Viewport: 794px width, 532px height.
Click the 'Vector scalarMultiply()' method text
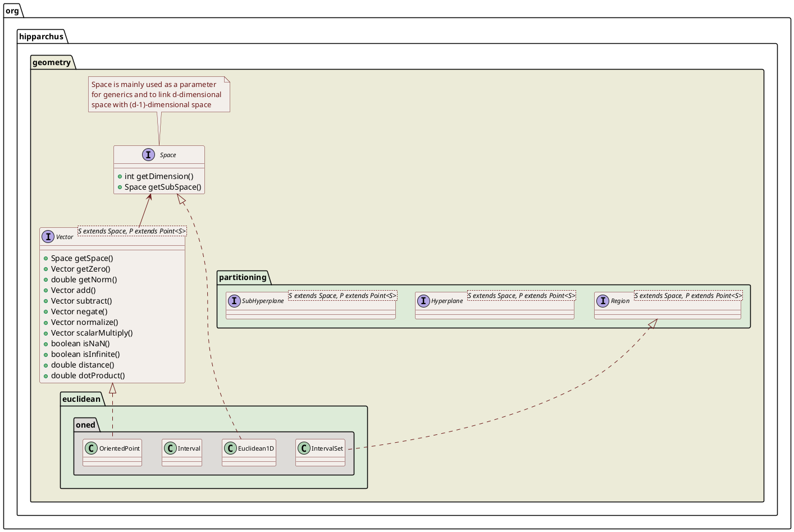92,333
